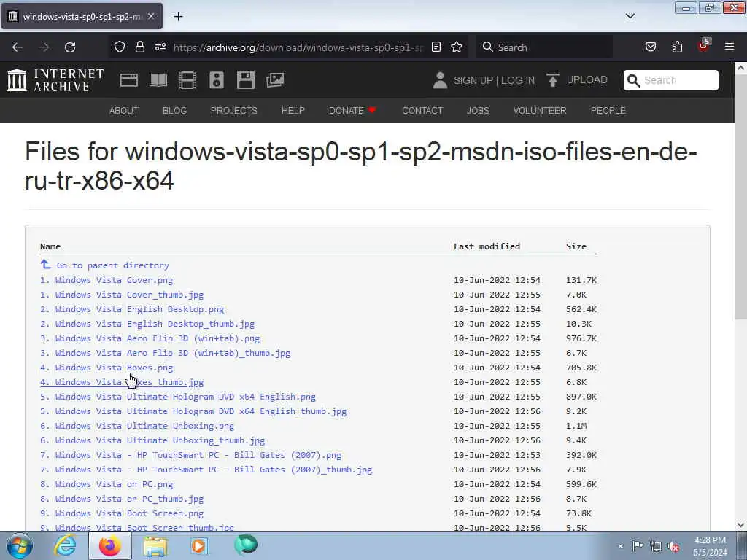Open the site permissions icon in address bar
This screenshot has width=747, height=560.
(x=160, y=47)
